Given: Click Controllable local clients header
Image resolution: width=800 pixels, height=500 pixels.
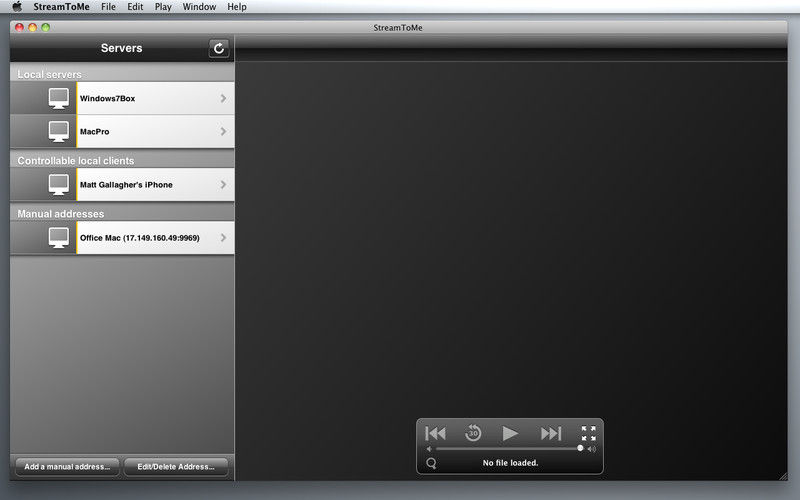Looking at the screenshot, I should point(76,161).
